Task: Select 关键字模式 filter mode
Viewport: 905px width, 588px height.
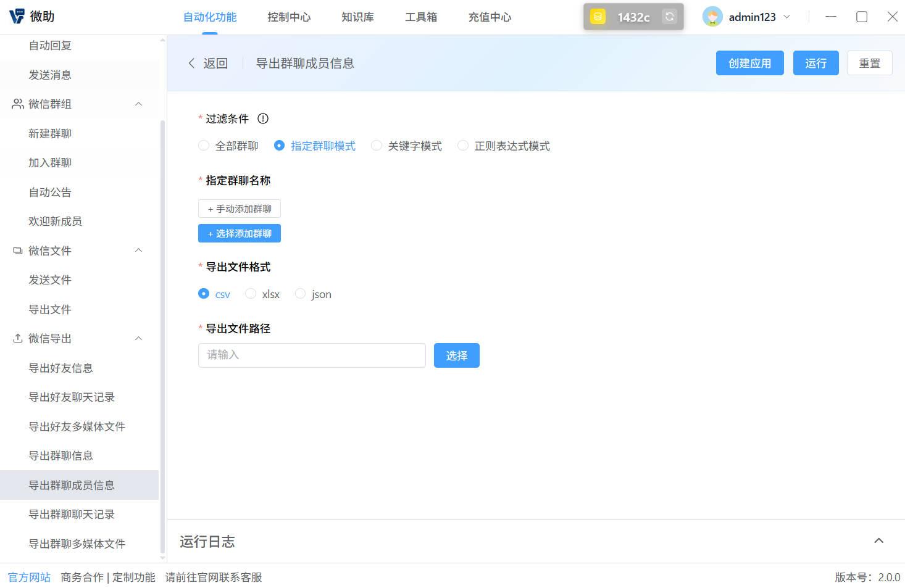Action: pos(377,146)
